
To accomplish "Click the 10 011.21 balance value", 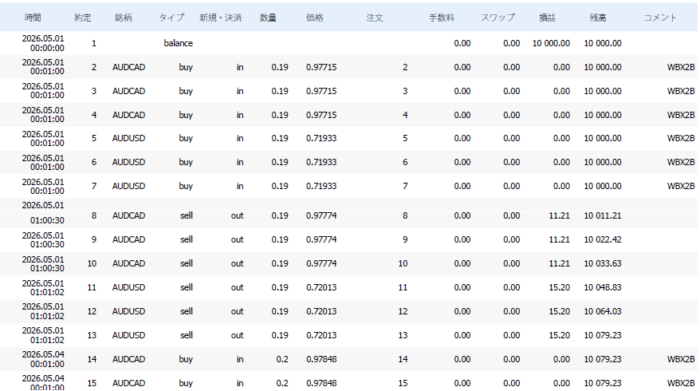I will pyautogui.click(x=603, y=216).
